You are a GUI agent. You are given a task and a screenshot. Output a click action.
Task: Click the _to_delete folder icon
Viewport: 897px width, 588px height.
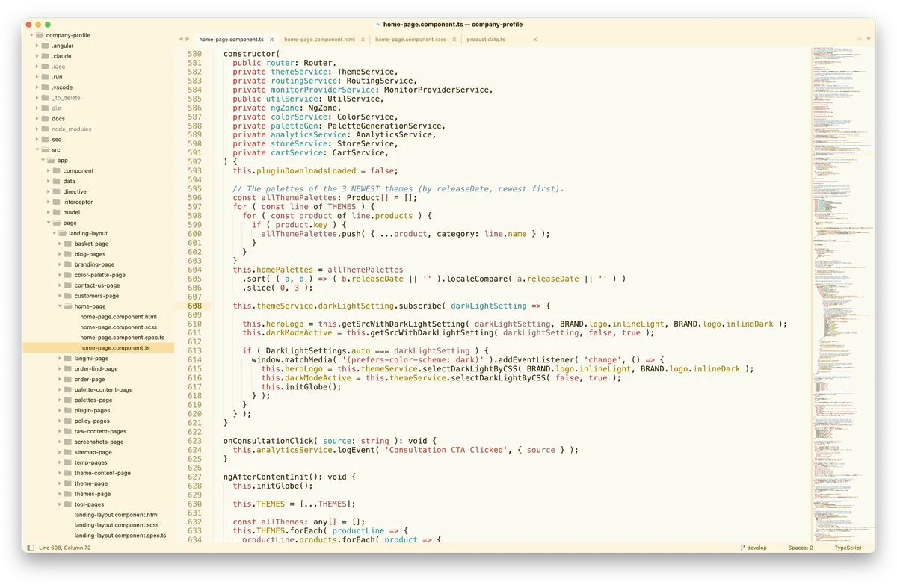tap(45, 98)
